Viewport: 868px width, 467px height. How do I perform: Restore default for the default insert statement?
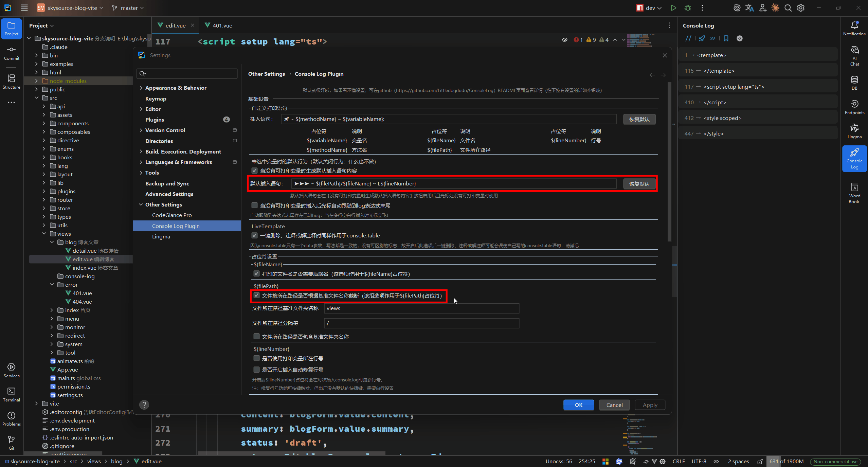pyautogui.click(x=639, y=184)
